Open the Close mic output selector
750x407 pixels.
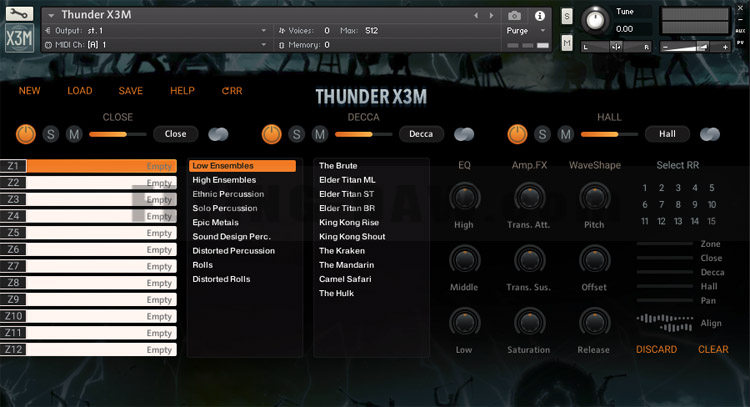point(176,134)
